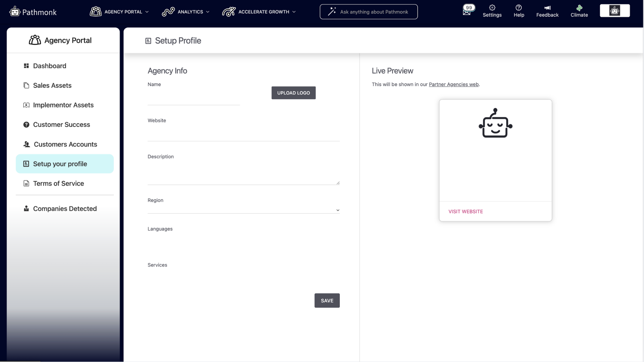Click the Climate plant icon
644x362 pixels.
(579, 8)
